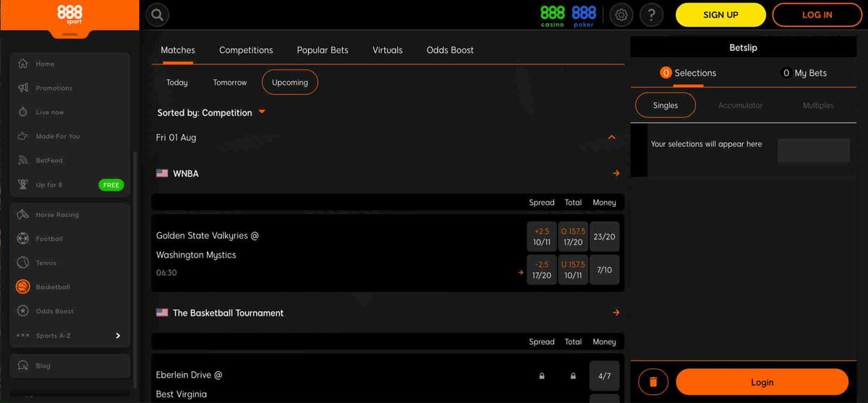Open Eberlein Drive @ Best Virginia match

tap(190, 384)
